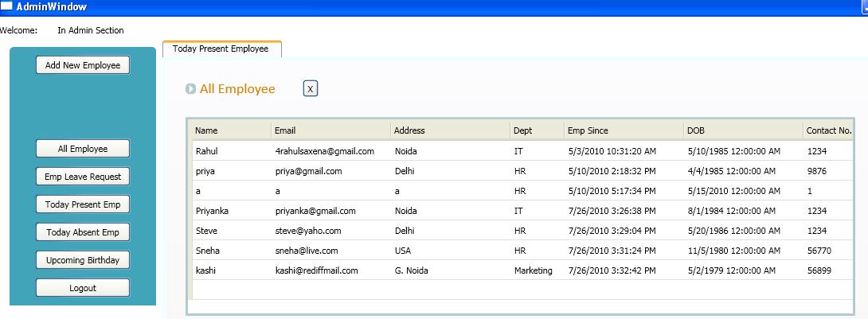Select the Rahul employee row

(522, 151)
